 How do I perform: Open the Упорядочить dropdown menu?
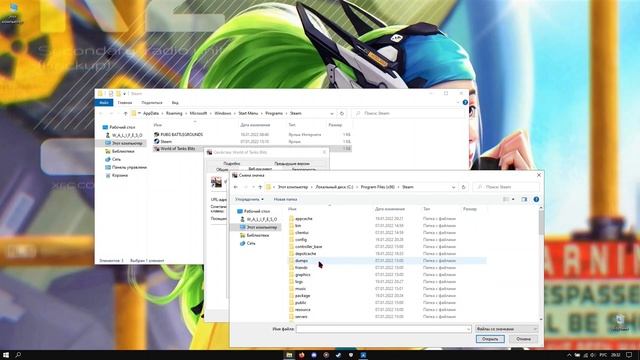pyautogui.click(x=249, y=199)
